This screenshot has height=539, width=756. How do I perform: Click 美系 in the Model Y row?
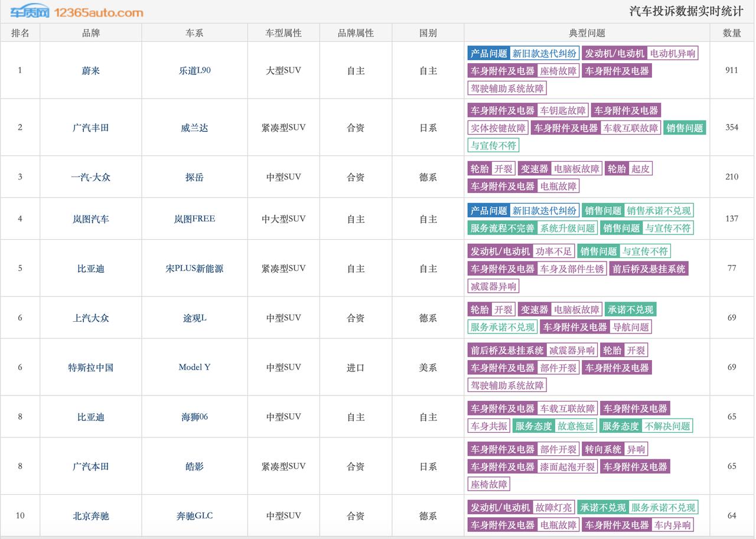(428, 368)
